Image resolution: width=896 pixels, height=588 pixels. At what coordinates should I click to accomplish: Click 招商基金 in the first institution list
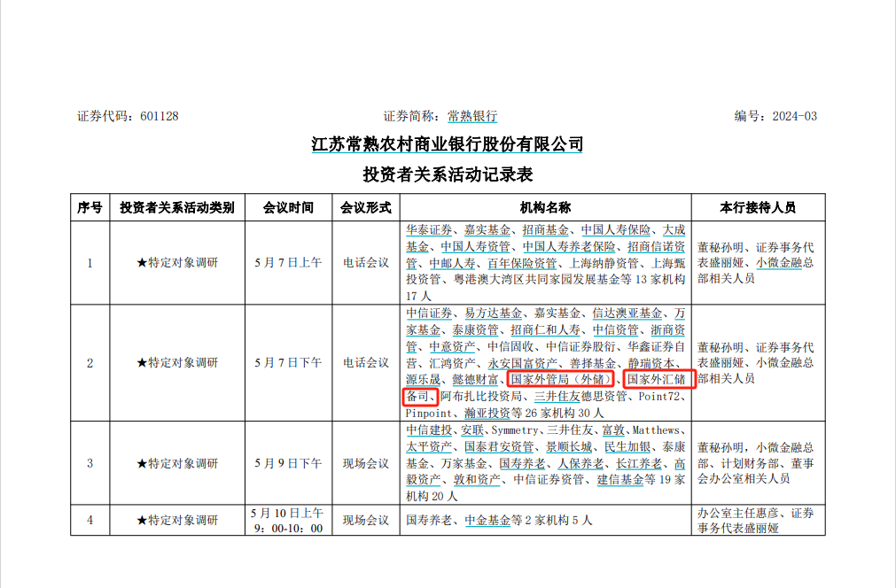point(545,230)
